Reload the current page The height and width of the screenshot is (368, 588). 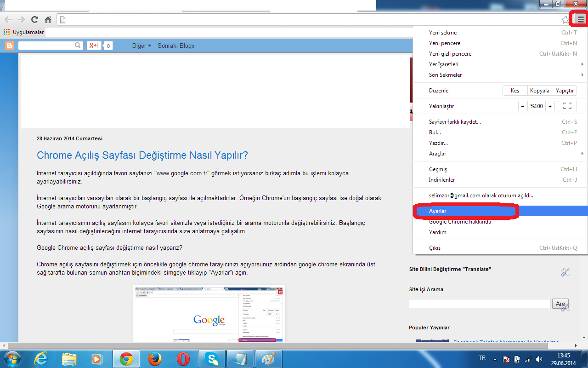(34, 19)
